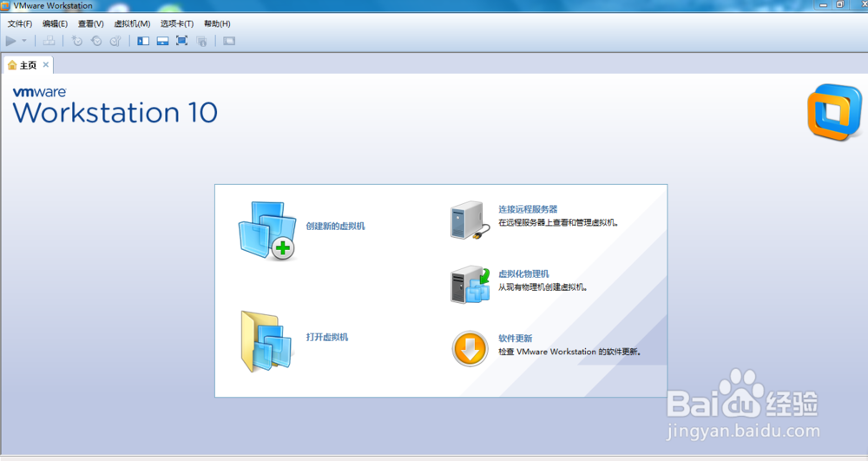
Task: Click the create new virtual machine icon
Action: coord(267,231)
